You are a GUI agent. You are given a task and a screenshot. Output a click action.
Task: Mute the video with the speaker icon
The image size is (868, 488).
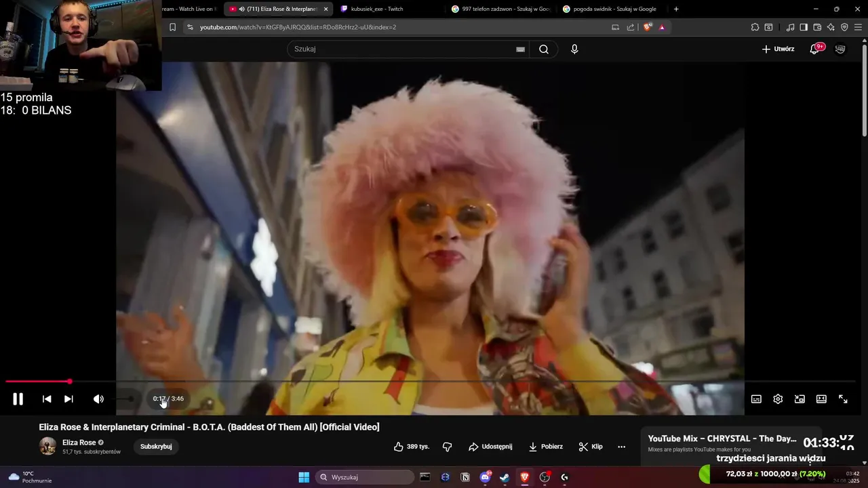point(98,399)
